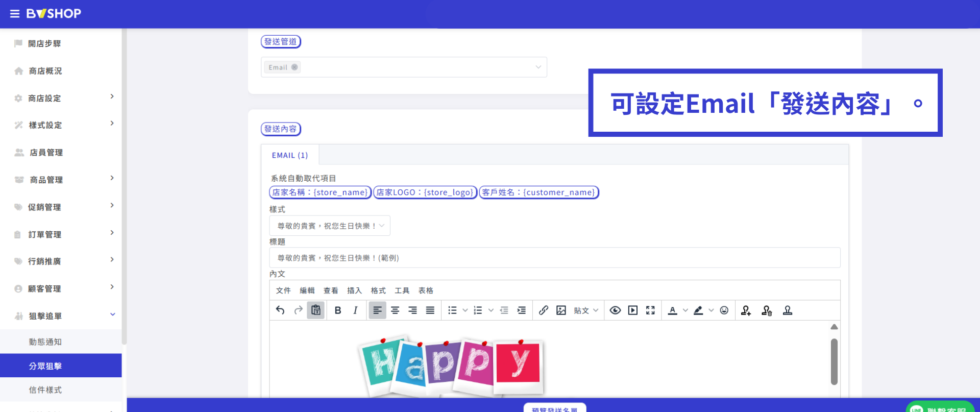Click the paste clipboard icon
The width and height of the screenshot is (980, 412).
point(316,310)
